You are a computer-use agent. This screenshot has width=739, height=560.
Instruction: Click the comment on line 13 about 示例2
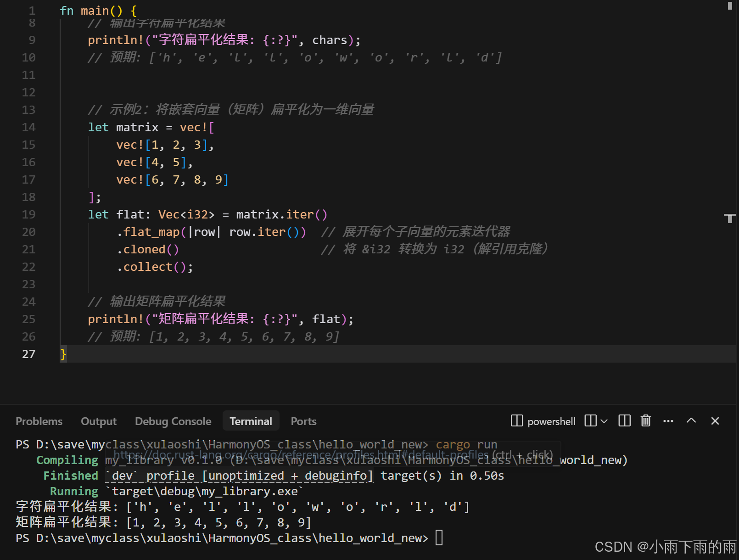pos(231,110)
